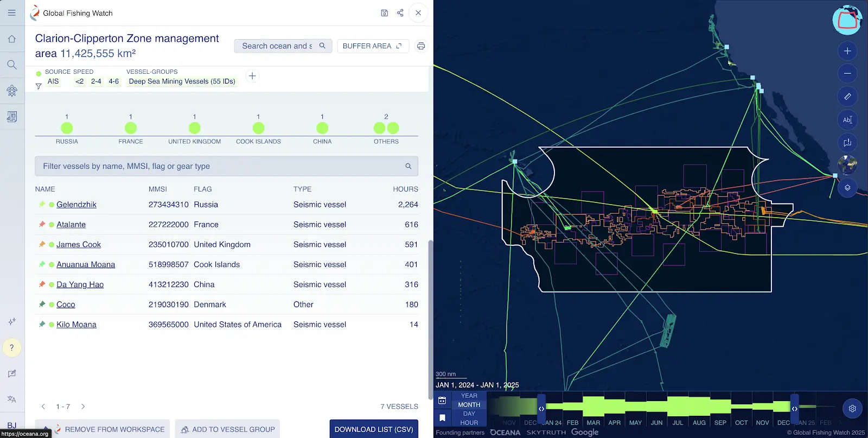Click the Download List (CSV) button

point(373,429)
